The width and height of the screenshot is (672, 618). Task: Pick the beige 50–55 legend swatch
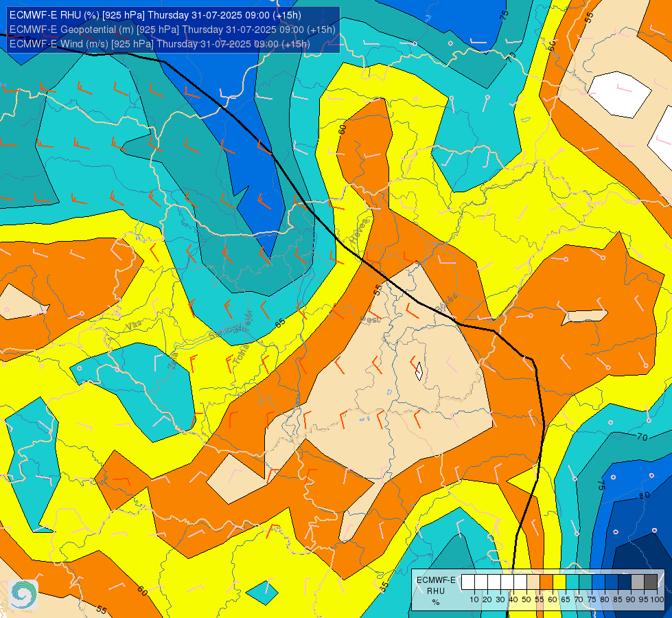click(x=533, y=582)
